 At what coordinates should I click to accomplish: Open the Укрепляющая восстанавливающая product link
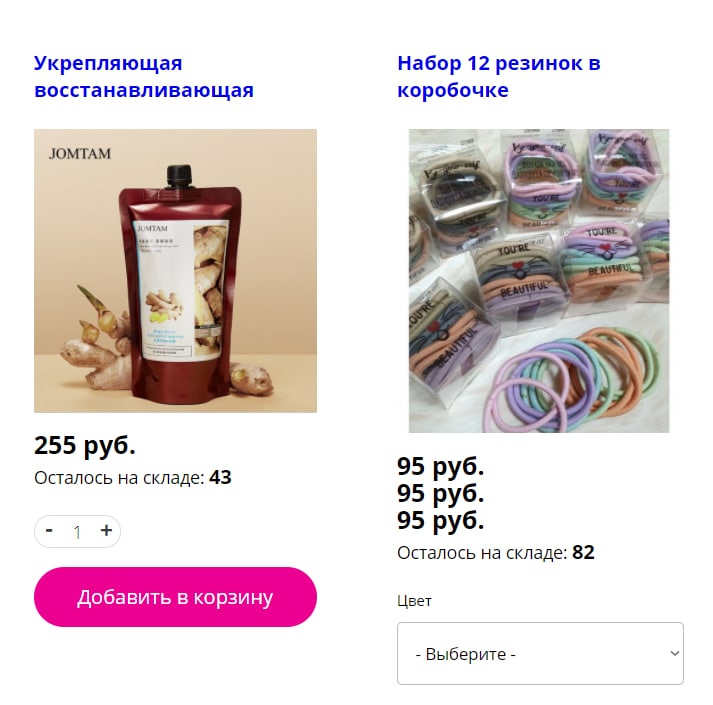point(144,76)
